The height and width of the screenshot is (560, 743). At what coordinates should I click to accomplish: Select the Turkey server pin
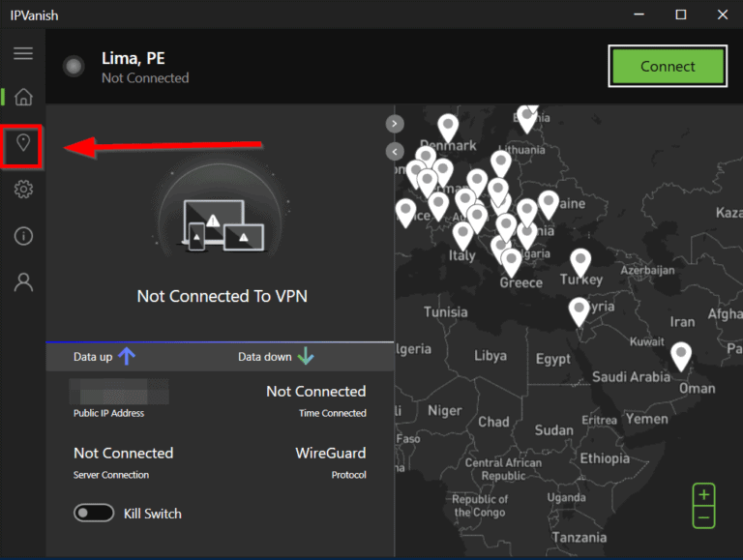click(580, 261)
